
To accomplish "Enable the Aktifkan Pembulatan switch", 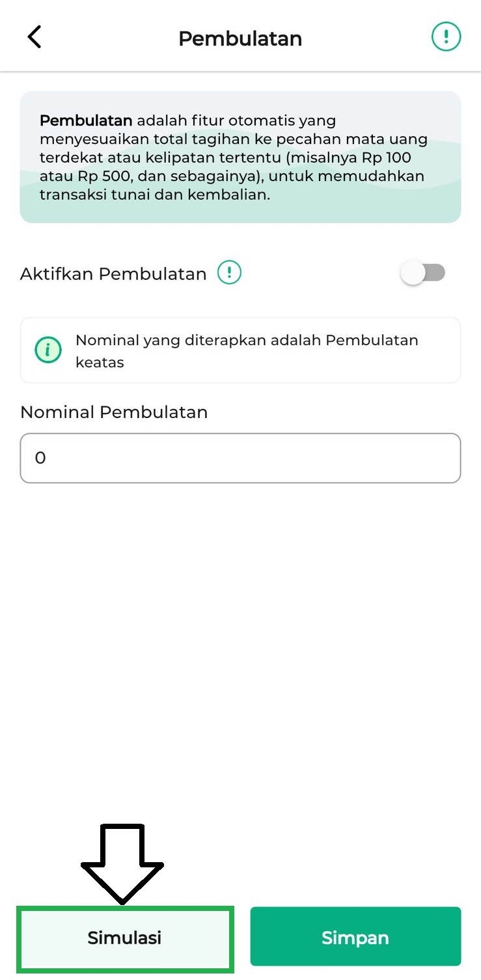I will point(423,273).
